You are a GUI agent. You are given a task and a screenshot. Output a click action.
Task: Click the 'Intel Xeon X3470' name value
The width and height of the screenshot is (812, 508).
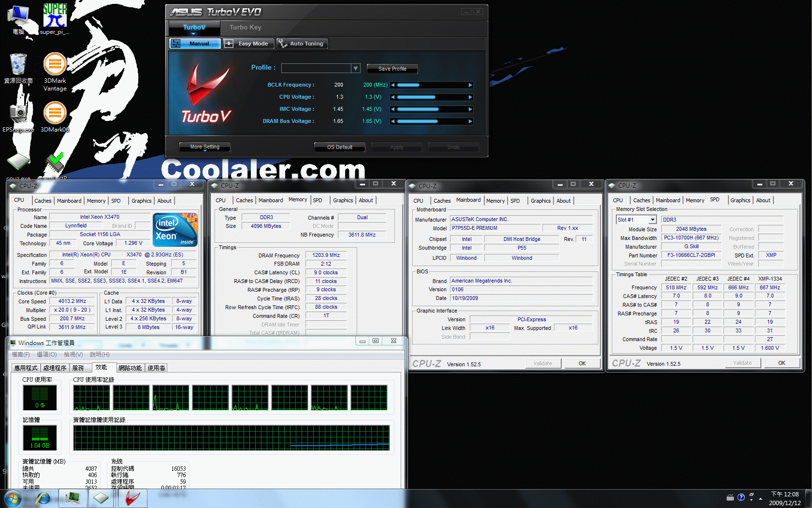(100, 217)
